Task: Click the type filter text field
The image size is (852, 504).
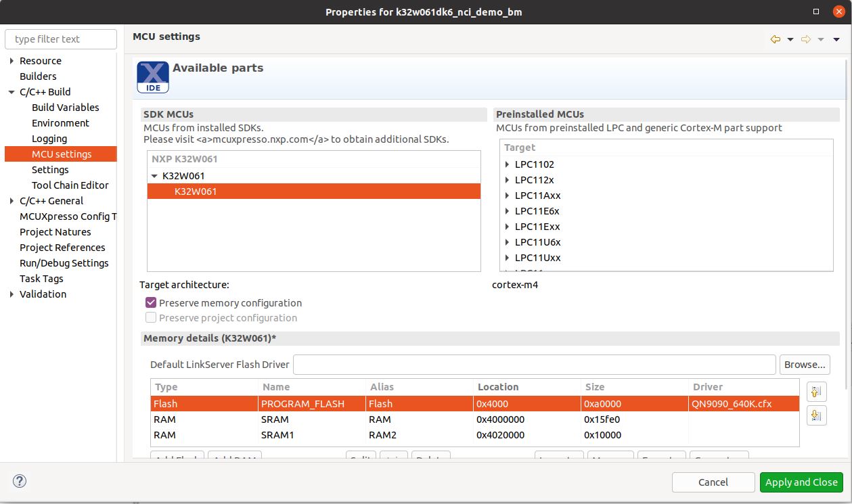Action: (x=60, y=39)
